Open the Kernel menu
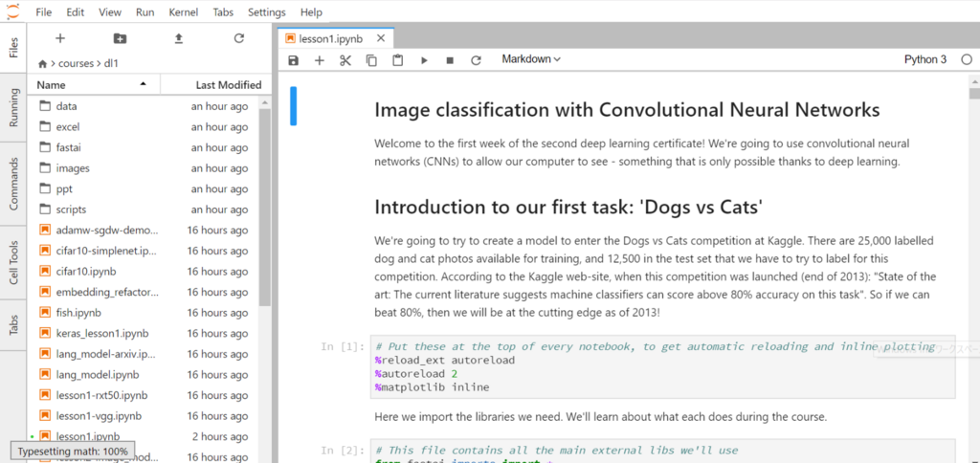The width and height of the screenshot is (980, 463). 185,11
